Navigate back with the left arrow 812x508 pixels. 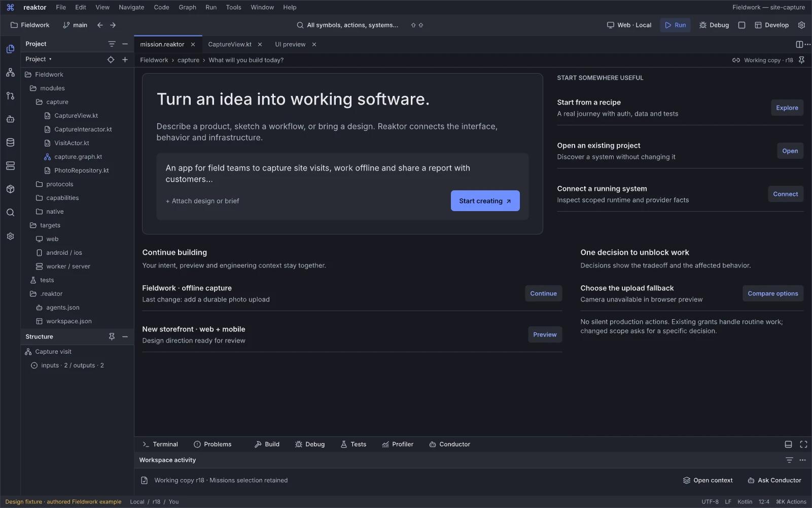[x=100, y=25]
